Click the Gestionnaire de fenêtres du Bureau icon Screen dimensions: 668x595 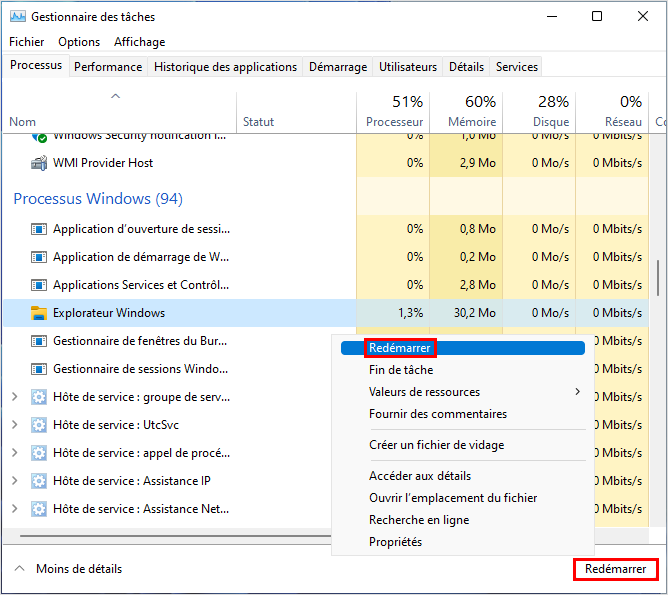[x=39, y=341]
